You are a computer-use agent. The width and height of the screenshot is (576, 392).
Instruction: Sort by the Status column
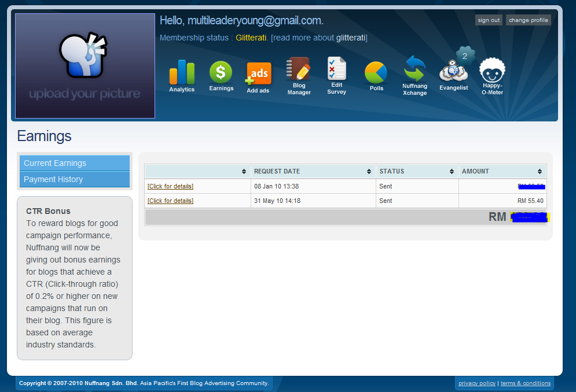pyautogui.click(x=417, y=171)
